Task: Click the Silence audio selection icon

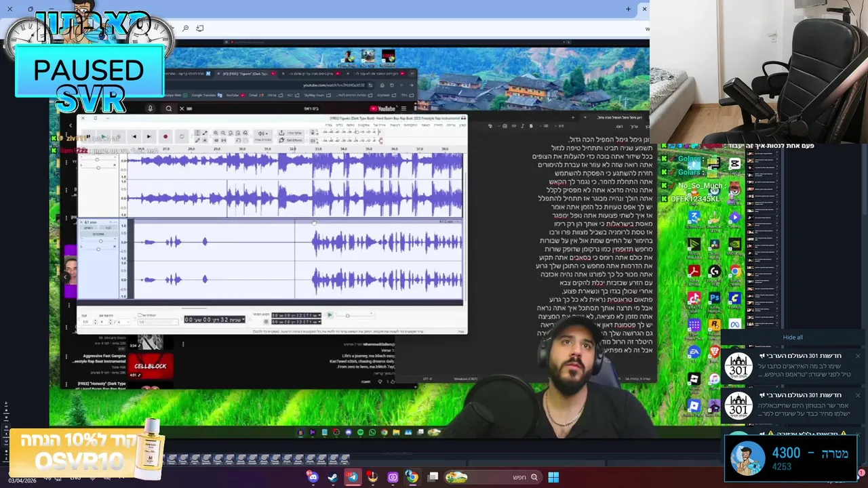Action: 223,140
